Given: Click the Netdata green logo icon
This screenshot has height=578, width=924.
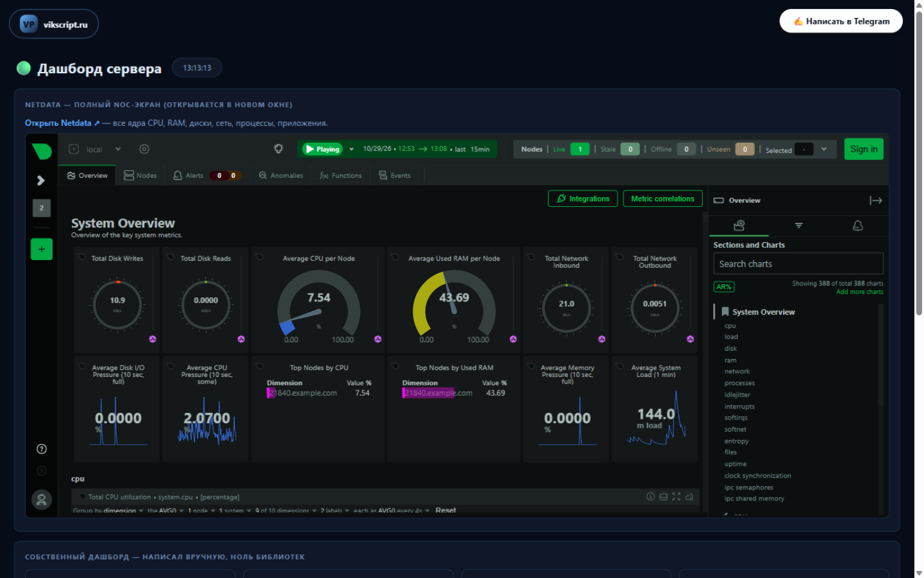Looking at the screenshot, I should (42, 151).
